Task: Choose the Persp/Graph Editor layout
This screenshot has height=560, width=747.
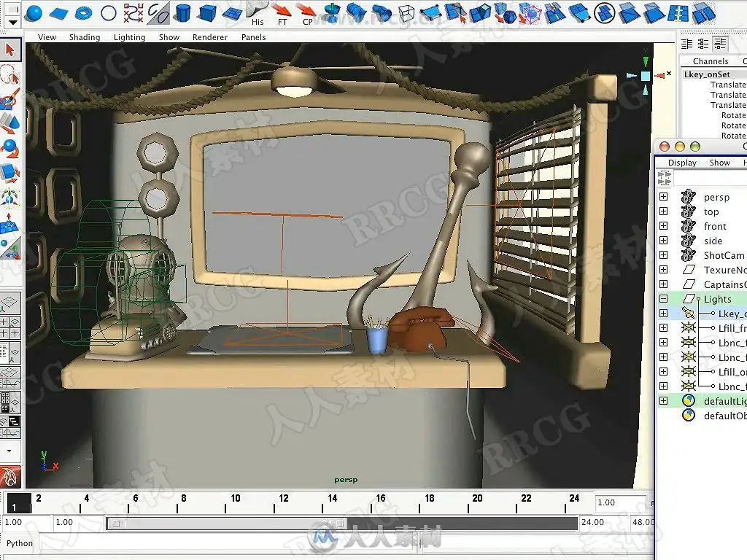Action: (10, 376)
